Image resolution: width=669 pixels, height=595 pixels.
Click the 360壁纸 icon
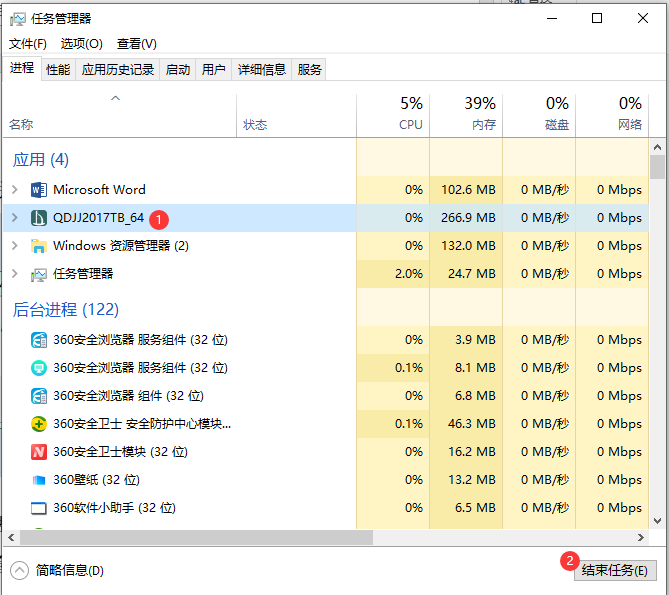point(39,480)
